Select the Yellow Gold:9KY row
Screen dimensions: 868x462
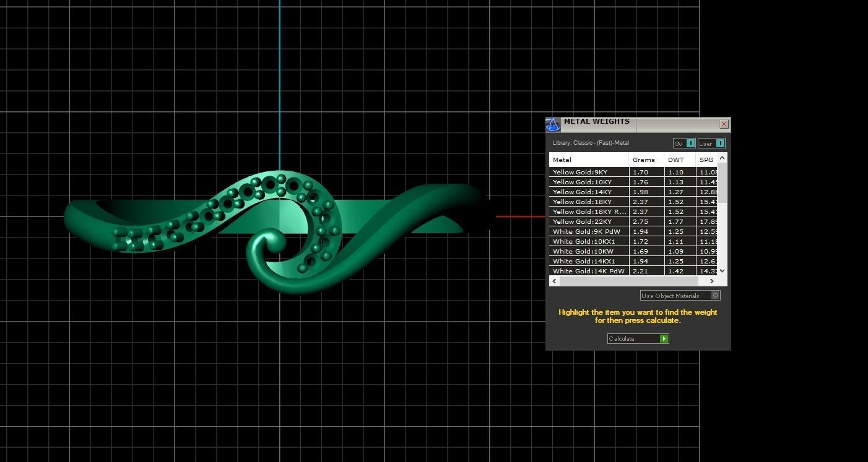pos(634,172)
